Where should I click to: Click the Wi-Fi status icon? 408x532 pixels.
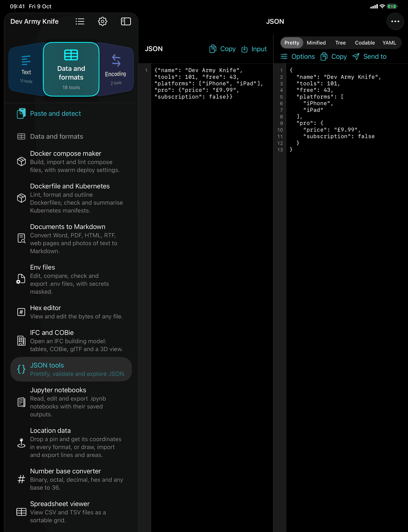(382, 6)
